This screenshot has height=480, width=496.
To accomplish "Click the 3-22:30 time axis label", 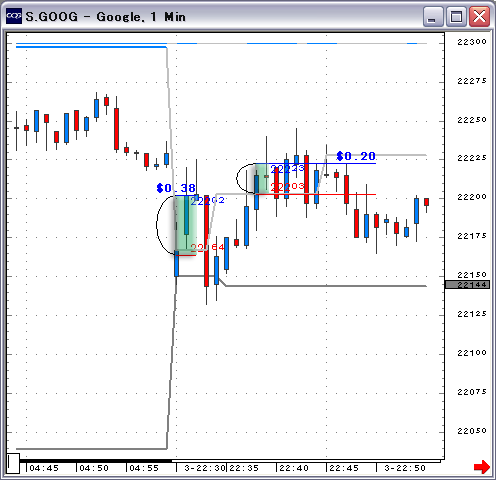I will (x=205, y=468).
